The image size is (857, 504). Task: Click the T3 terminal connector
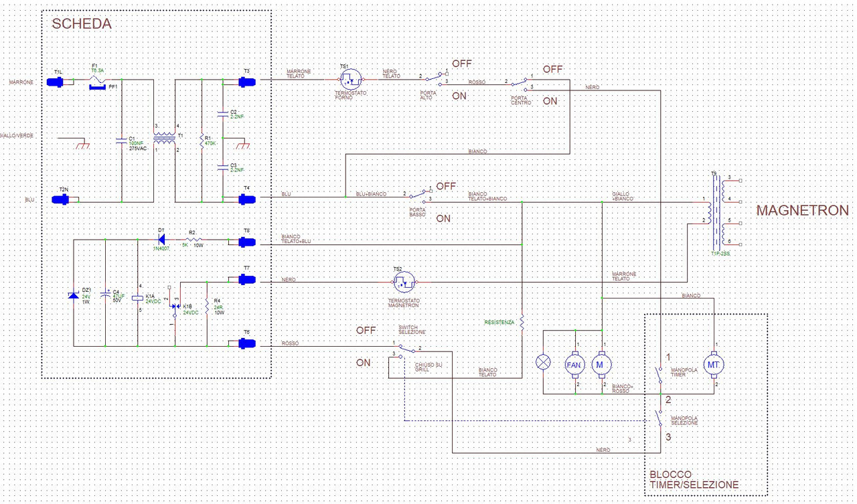247,82
